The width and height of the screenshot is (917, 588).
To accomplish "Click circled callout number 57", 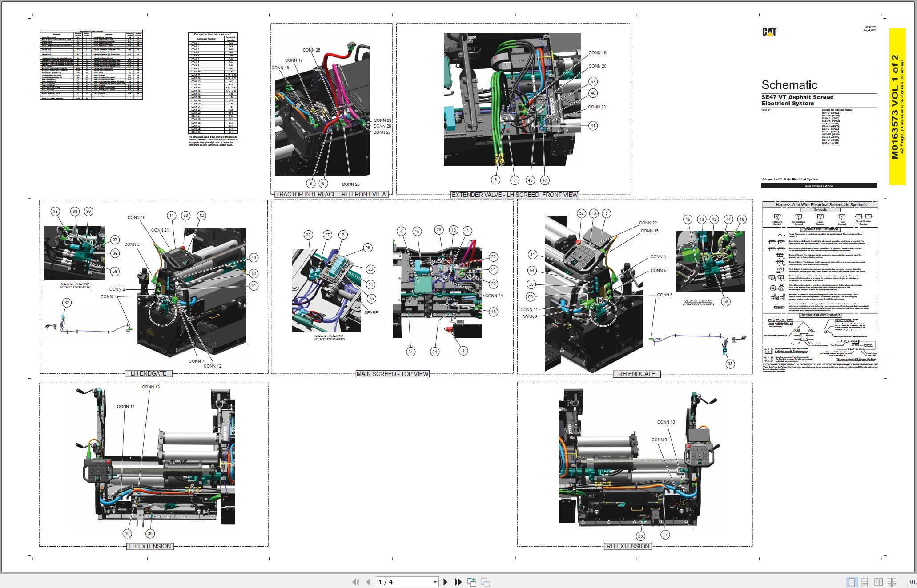I will [x=593, y=82].
